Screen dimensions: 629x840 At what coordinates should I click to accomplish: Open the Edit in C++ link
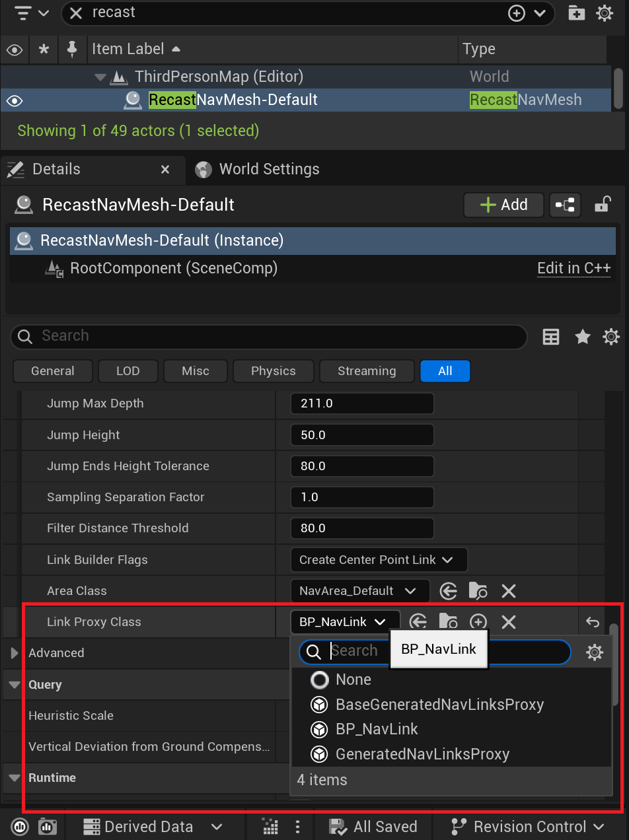(x=573, y=268)
